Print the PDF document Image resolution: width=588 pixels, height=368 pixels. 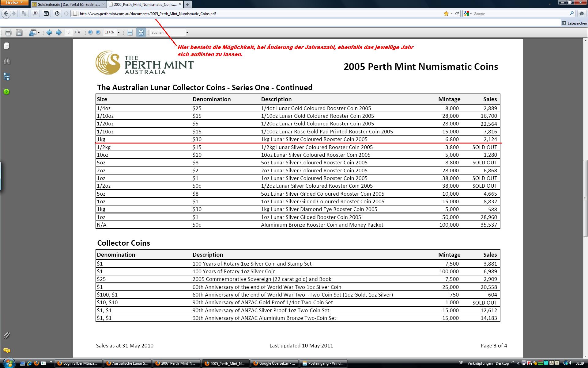click(x=8, y=33)
